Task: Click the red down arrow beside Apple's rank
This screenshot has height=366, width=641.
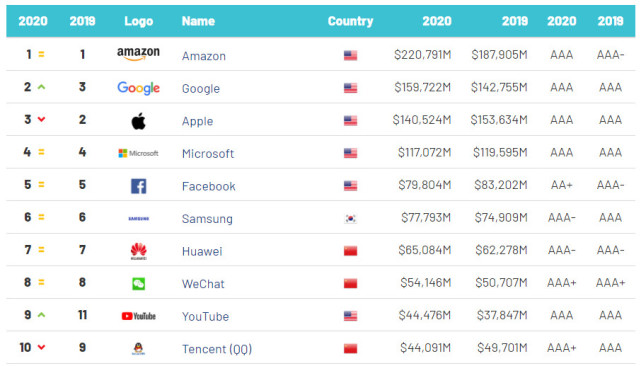Action: [x=41, y=119]
